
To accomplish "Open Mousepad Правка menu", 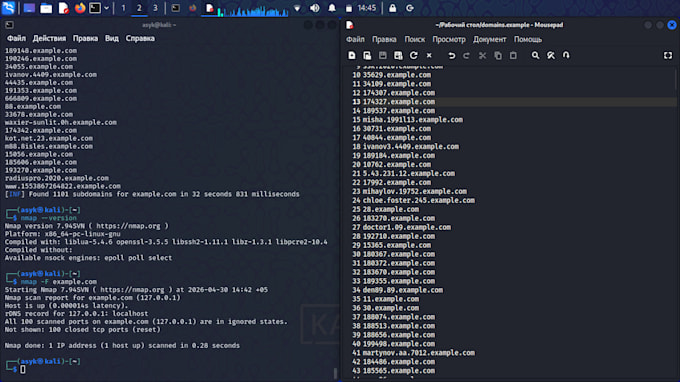I will 384,39.
